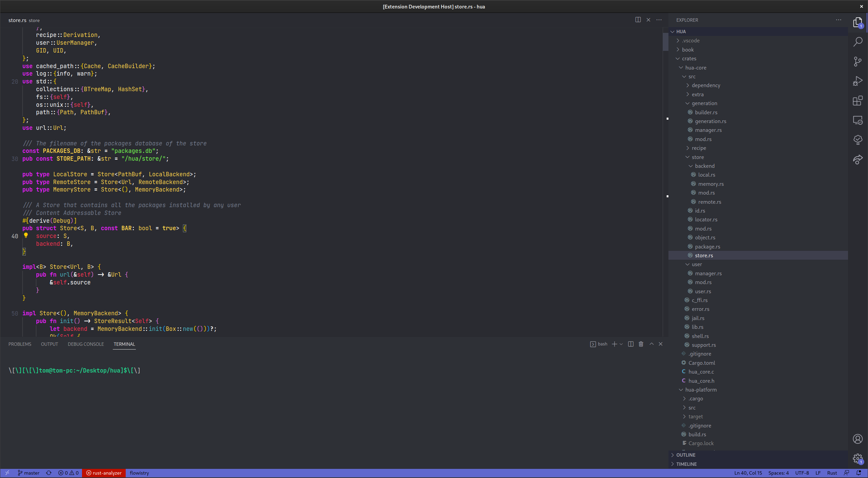Screen dimensions: 868x478
Task: Click the master branch status button
Action: point(29,473)
